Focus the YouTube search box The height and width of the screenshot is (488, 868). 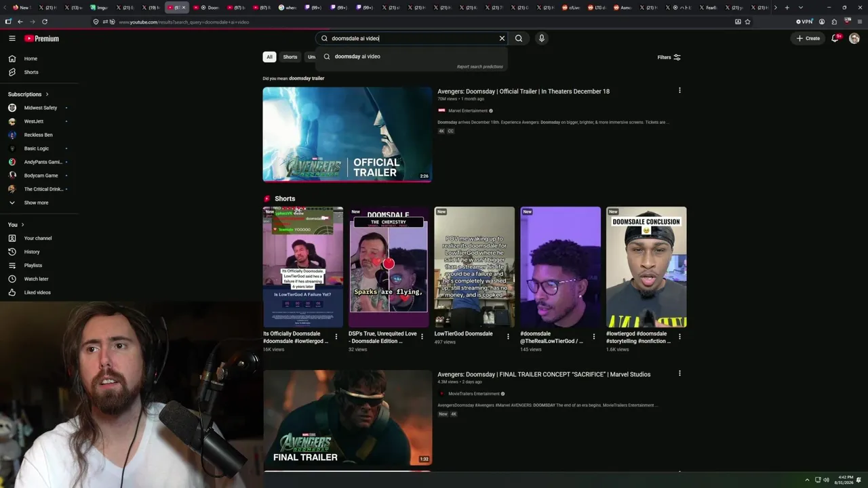(413, 39)
